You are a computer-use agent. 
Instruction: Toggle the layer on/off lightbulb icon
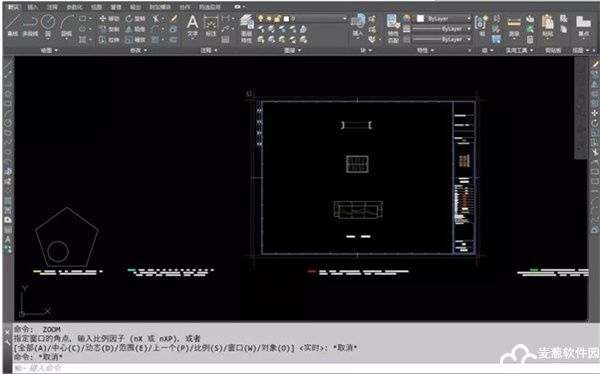[261, 18]
